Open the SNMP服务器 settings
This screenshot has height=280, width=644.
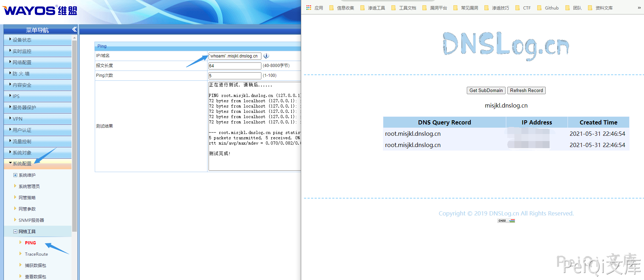(x=31, y=220)
